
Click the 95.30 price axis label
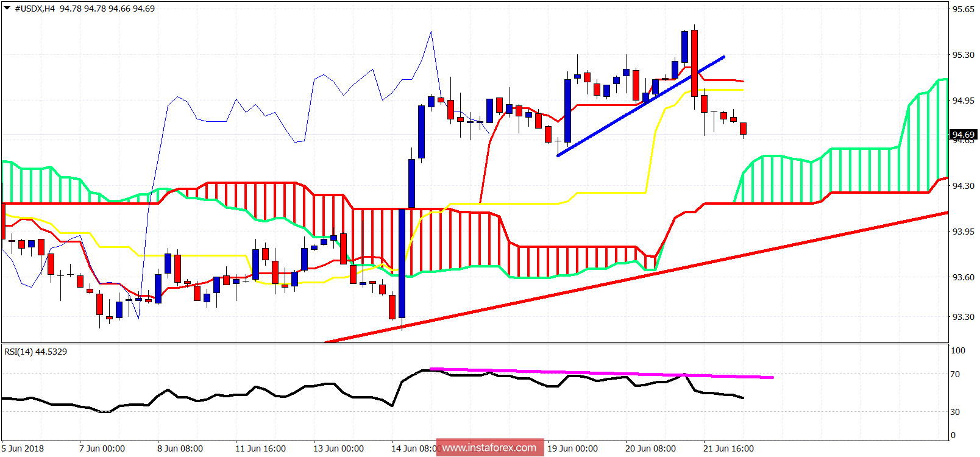tap(964, 55)
